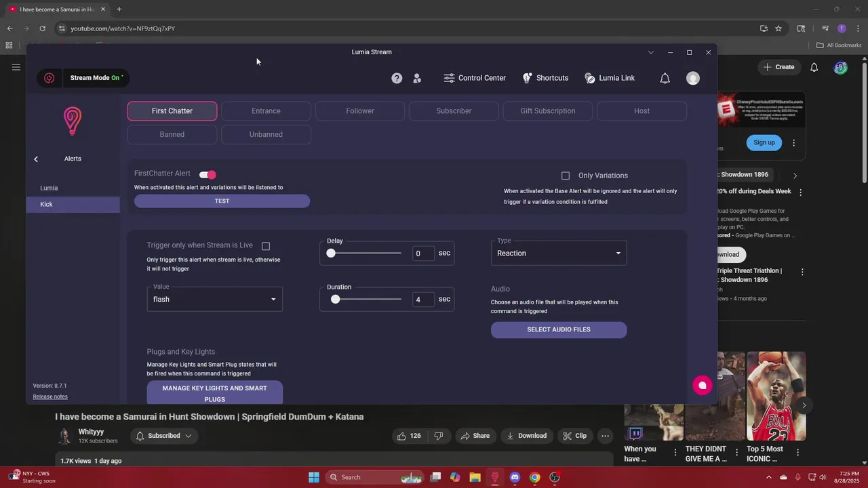The image size is (868, 488).
Task: Click Manage Key Lights and Smart Plugs
Action: (x=214, y=393)
